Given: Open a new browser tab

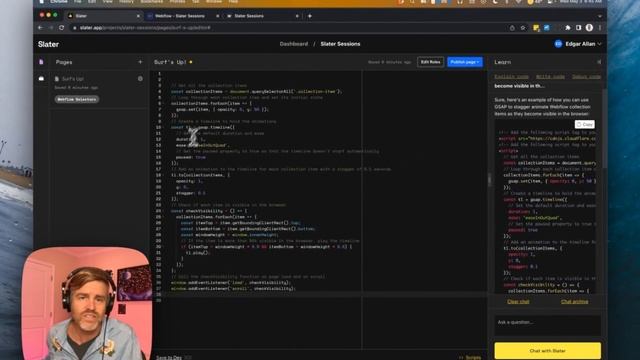Looking at the screenshot, I should tap(310, 16).
